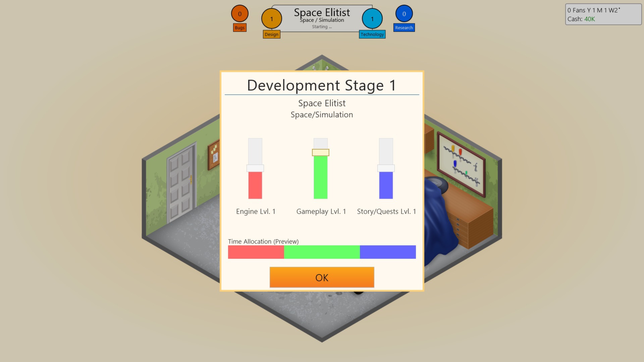644x362 pixels.
Task: Click OK to confirm Development Stage 1
Action: [x=322, y=277]
